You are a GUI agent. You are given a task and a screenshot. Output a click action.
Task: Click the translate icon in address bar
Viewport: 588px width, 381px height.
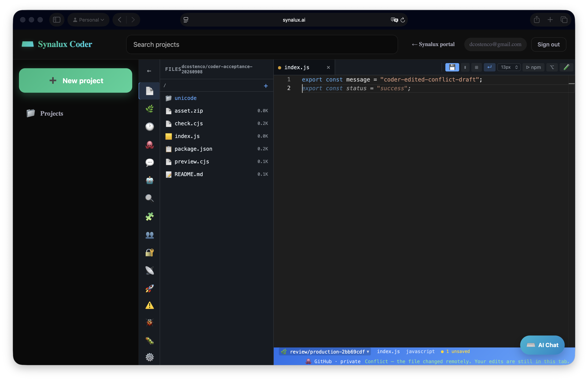pos(394,20)
